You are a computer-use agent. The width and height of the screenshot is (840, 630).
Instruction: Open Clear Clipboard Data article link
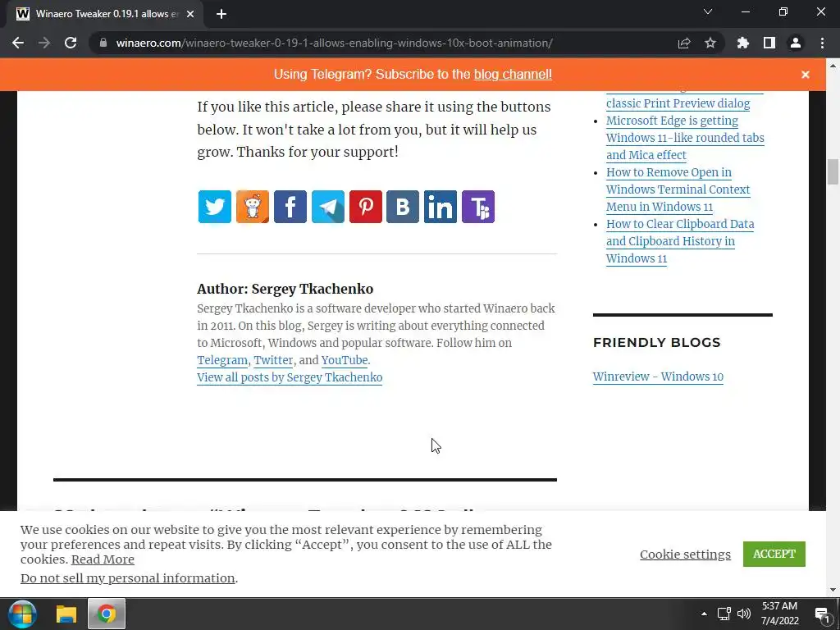tap(680, 241)
